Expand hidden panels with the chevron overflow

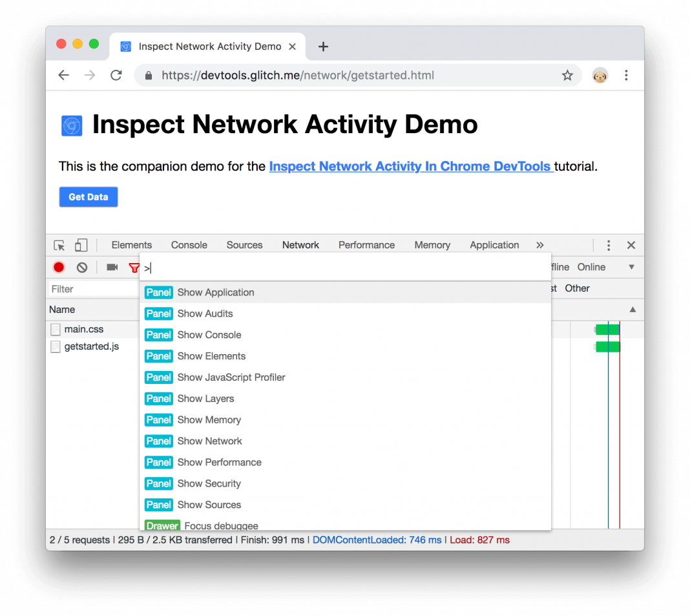pos(540,245)
